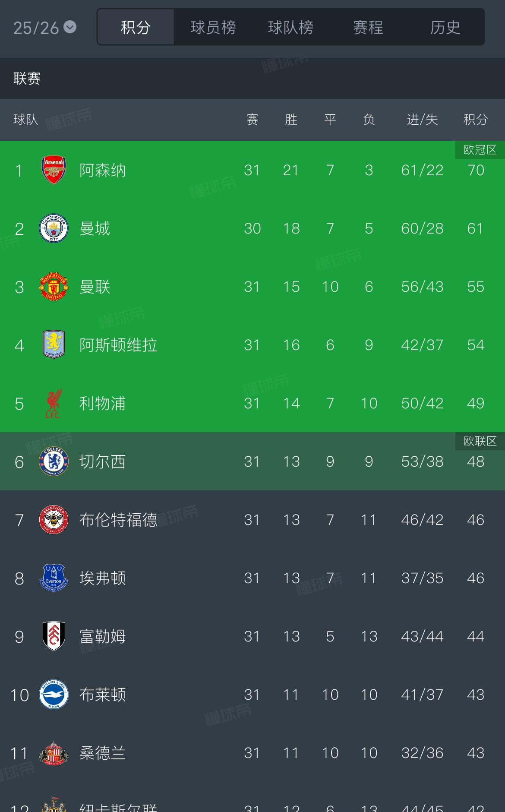Open the 历史 tab
505x812 pixels.
pyautogui.click(x=445, y=28)
